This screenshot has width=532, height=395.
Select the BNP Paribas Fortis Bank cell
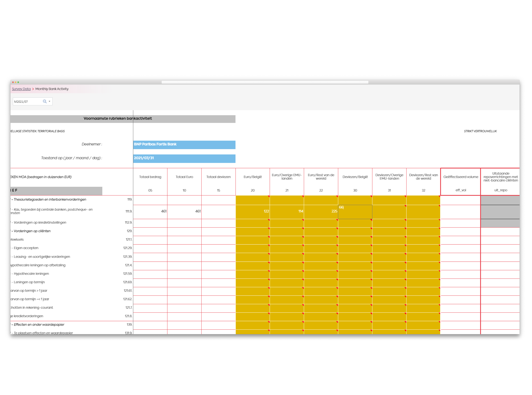184,145
